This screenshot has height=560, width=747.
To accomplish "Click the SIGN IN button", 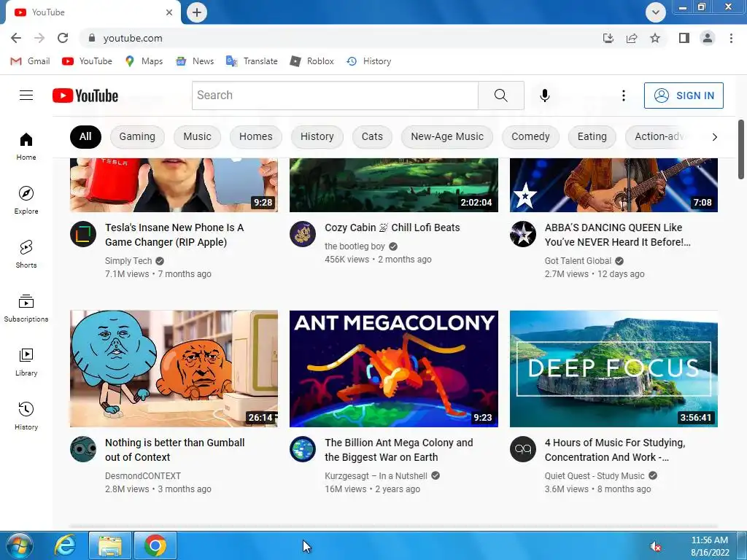I will click(684, 96).
